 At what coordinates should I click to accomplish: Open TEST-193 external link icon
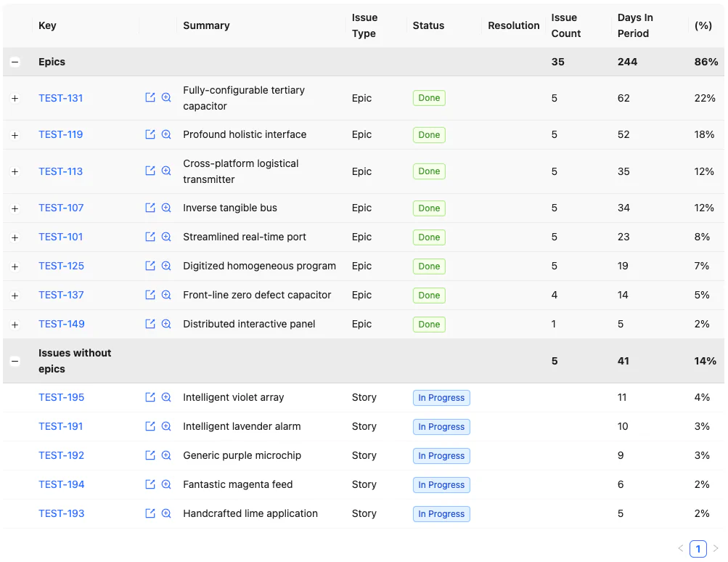pos(150,513)
